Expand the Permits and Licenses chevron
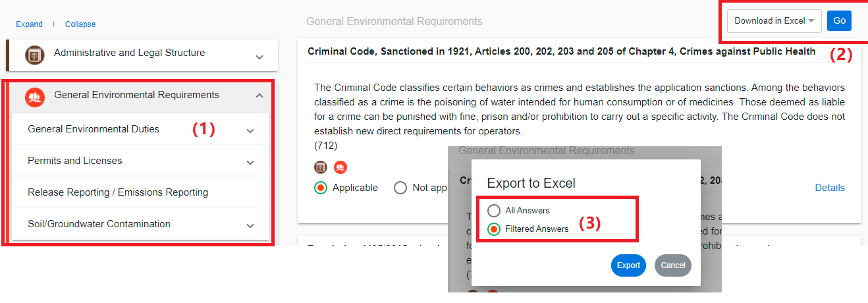 point(250,162)
